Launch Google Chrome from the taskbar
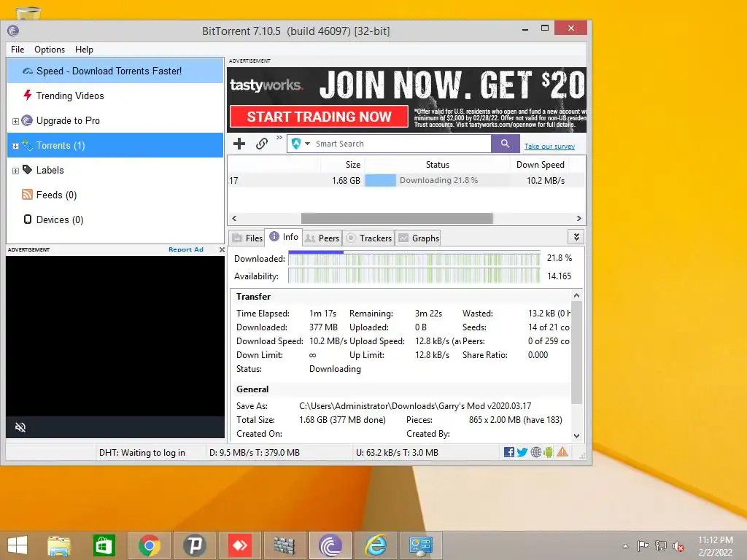The width and height of the screenshot is (747, 560). click(149, 545)
